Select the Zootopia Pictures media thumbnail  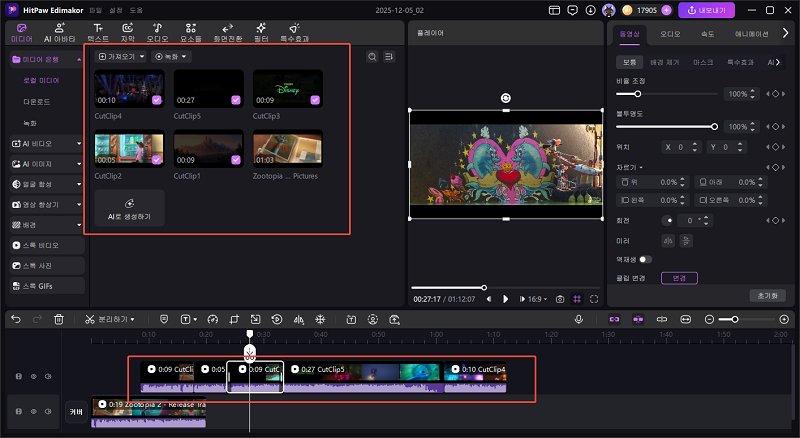point(287,149)
